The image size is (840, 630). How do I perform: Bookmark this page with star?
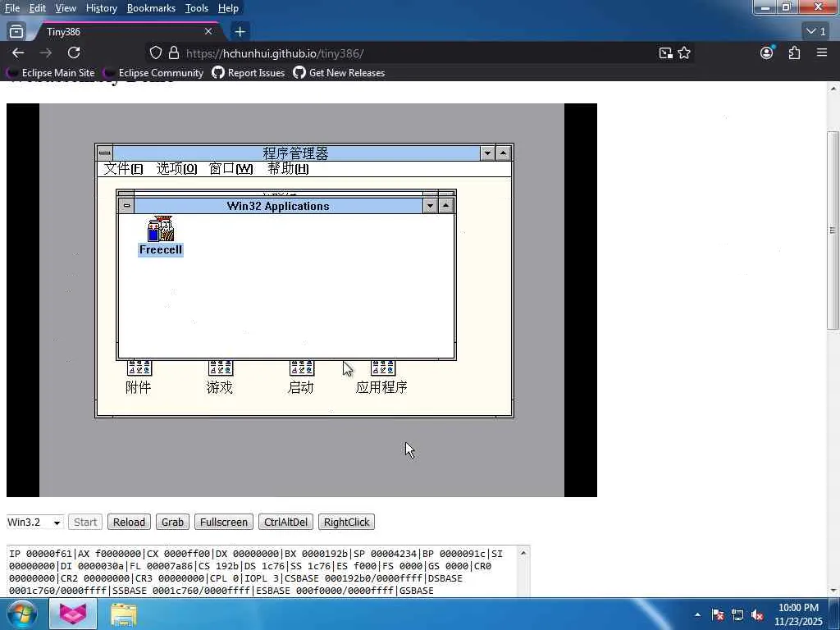684,52
